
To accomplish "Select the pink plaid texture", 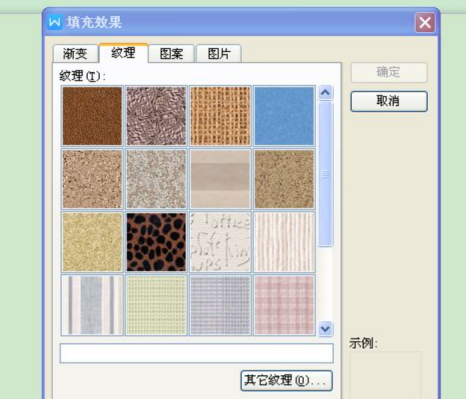I will (x=284, y=305).
